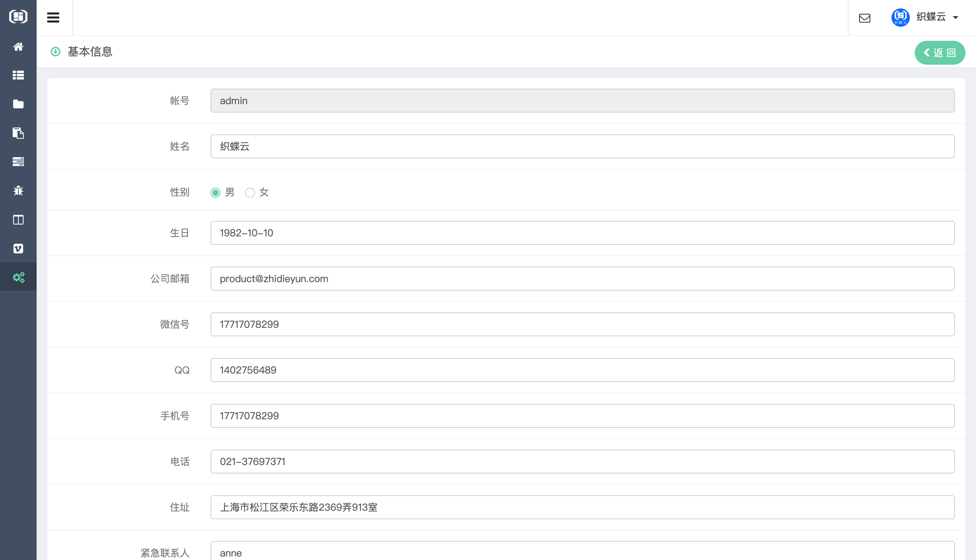The width and height of the screenshot is (976, 560).
Task: Click the 公司邮箱 email field
Action: [x=582, y=279]
